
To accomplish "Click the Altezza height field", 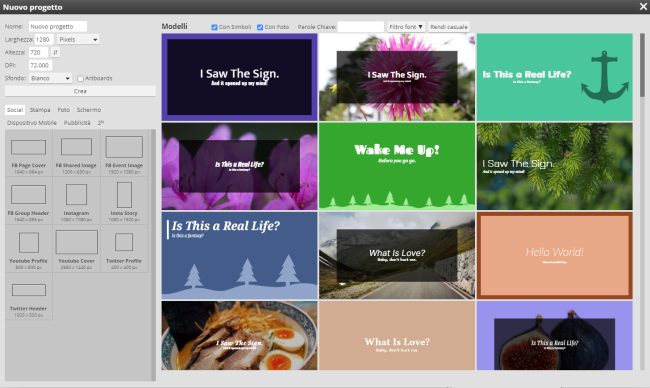I will [38, 53].
